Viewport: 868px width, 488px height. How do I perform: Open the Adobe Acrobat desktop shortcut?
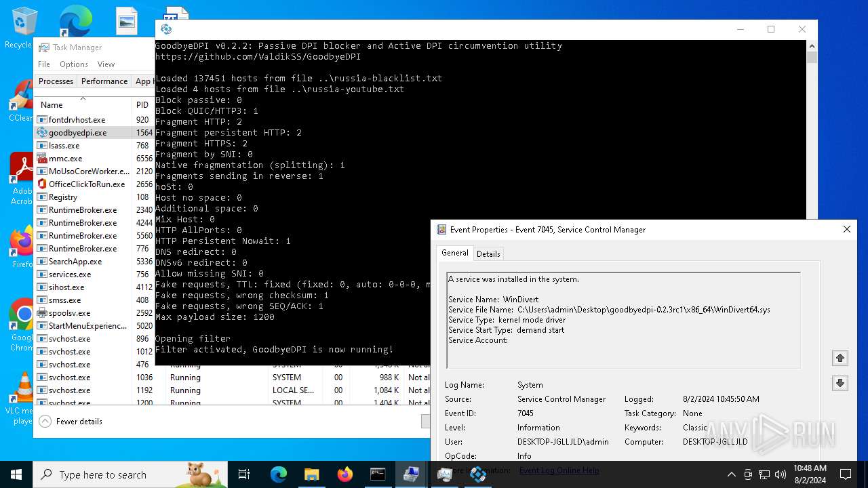point(22,178)
